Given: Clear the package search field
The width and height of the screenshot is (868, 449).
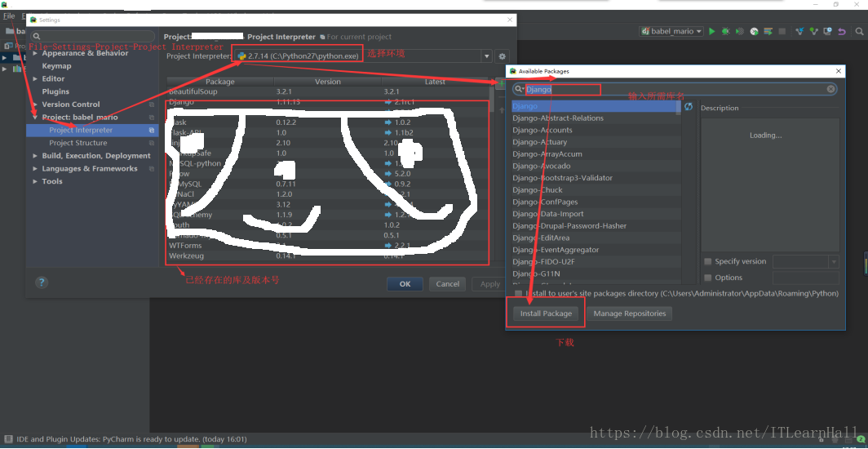Looking at the screenshot, I should point(831,89).
